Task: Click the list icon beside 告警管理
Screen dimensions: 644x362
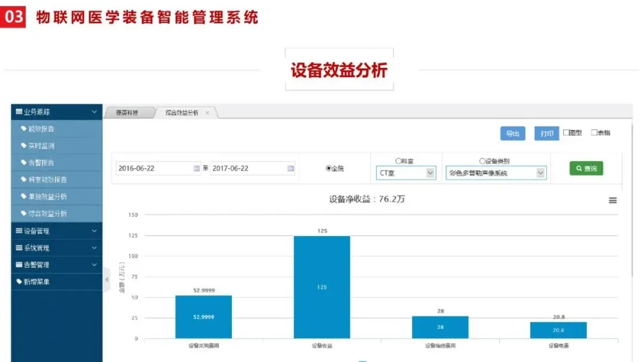Action: (19, 265)
